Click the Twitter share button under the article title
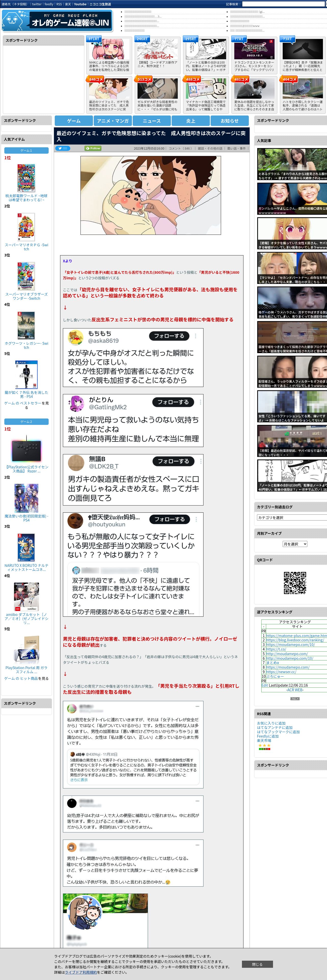 pyautogui.click(x=63, y=148)
